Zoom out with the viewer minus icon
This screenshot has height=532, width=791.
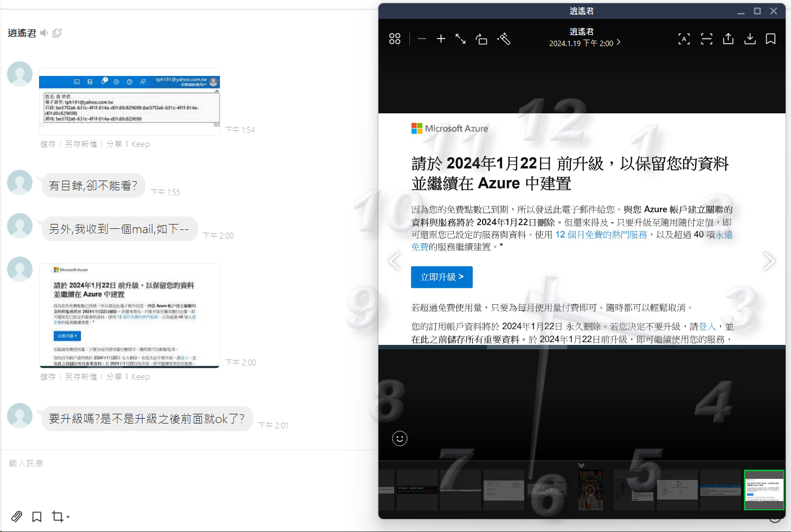[422, 39]
